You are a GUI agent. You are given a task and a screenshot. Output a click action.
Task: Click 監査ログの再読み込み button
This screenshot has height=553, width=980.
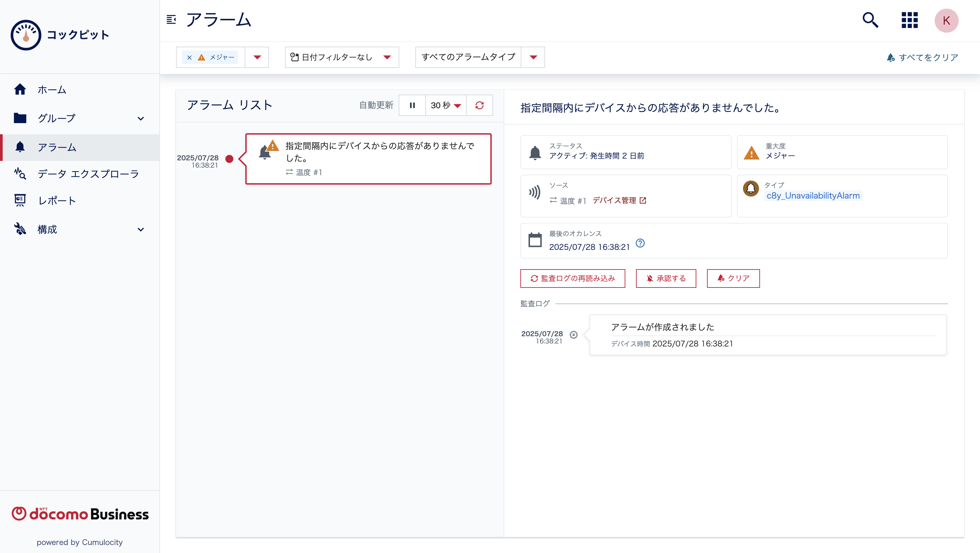pyautogui.click(x=573, y=278)
